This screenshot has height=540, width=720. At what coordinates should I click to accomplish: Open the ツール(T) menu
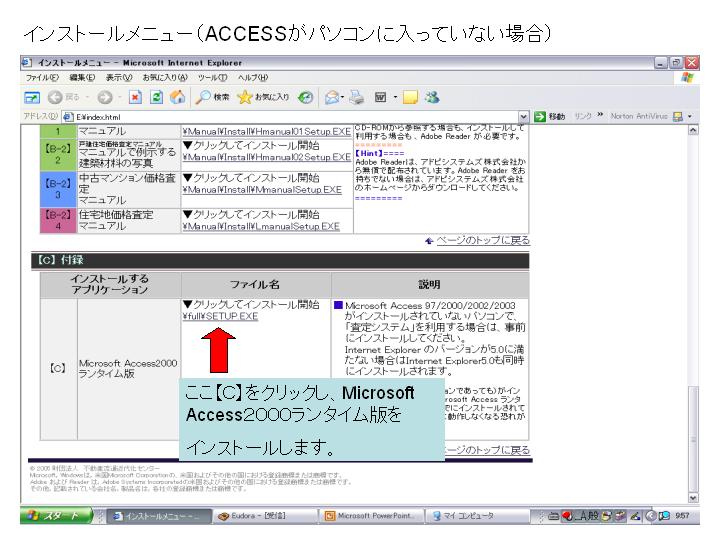[213, 78]
